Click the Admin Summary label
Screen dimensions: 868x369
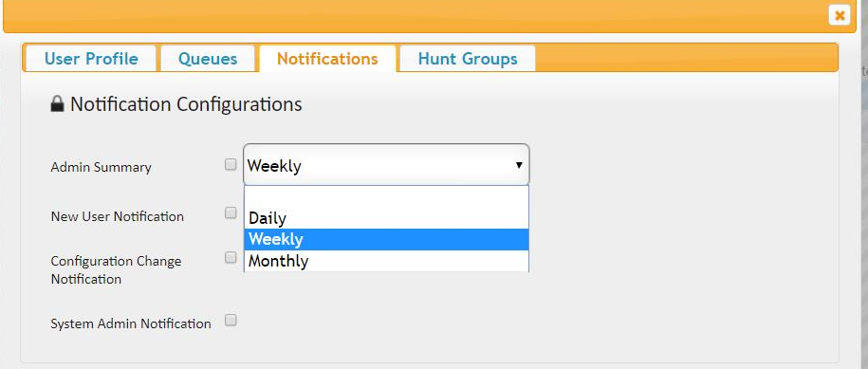pos(102,168)
